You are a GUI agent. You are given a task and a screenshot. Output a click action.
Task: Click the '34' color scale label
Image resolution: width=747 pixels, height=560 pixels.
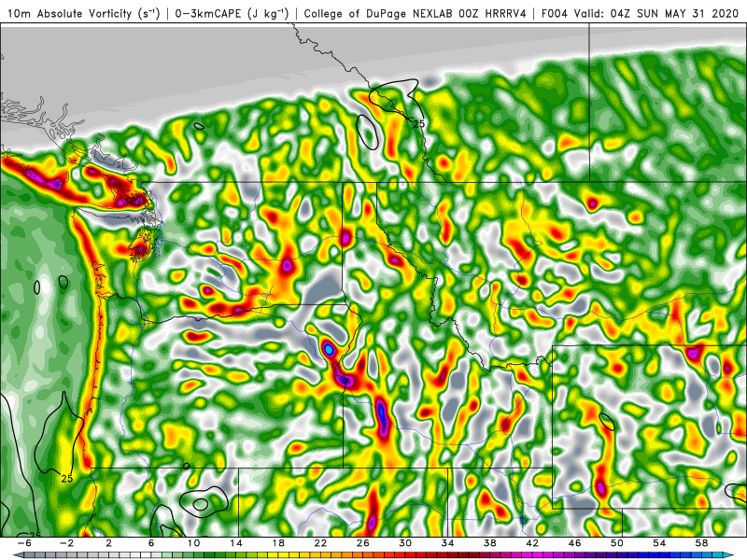[x=448, y=543]
